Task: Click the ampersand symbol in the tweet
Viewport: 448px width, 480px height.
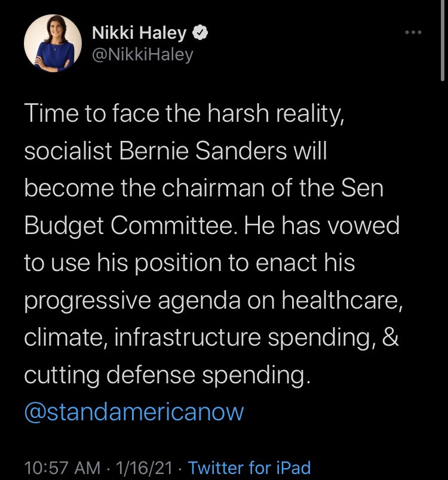Action: pyautogui.click(x=391, y=338)
